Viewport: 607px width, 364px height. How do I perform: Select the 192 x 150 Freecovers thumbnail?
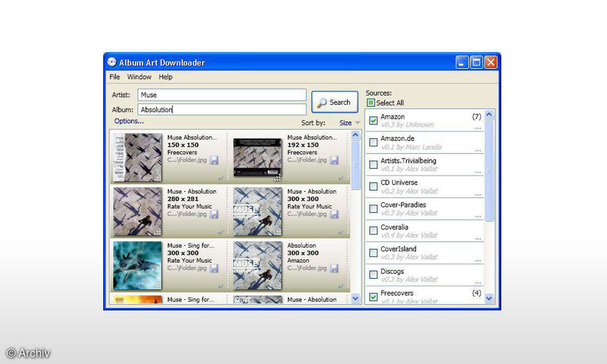[x=257, y=157]
